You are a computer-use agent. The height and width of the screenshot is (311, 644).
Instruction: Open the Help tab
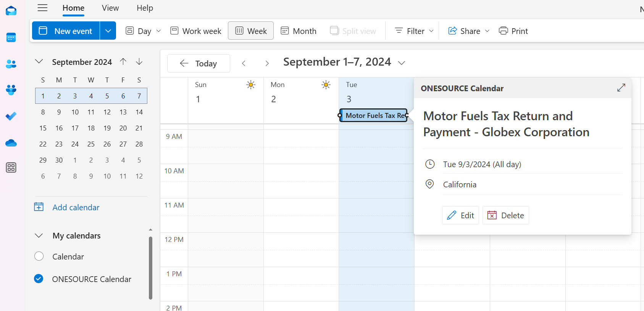coord(145,8)
